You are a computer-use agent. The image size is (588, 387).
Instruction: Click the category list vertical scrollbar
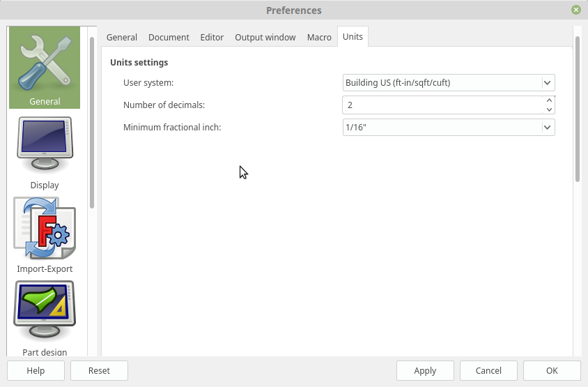click(92, 122)
